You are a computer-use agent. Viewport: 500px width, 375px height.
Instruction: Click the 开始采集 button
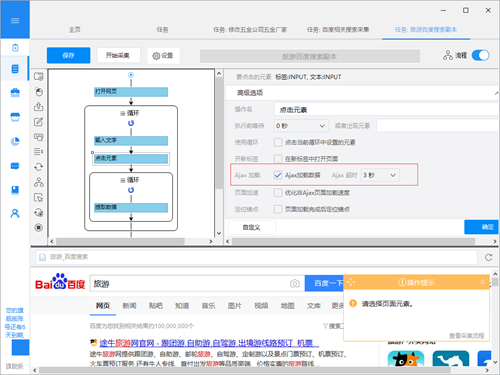(x=118, y=55)
